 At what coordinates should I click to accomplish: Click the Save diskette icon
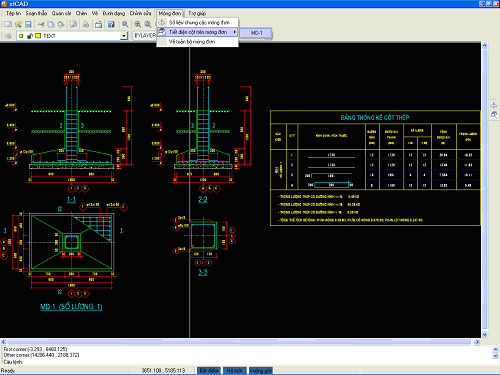(x=28, y=24)
